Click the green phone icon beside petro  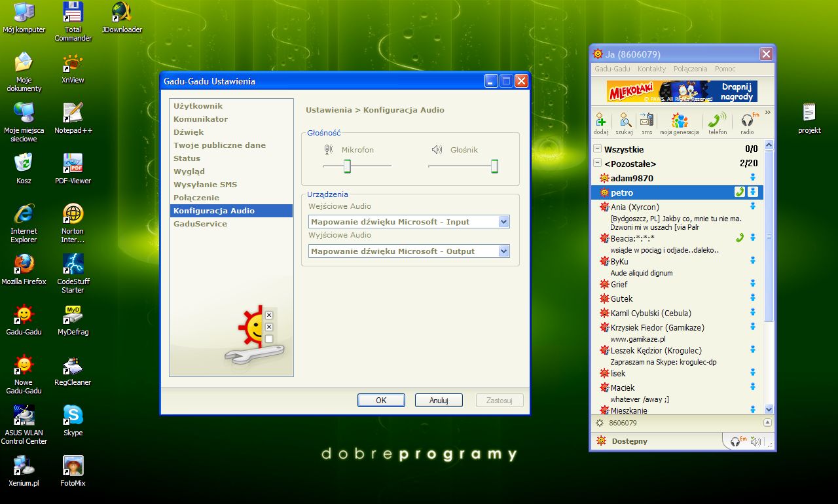[740, 192]
